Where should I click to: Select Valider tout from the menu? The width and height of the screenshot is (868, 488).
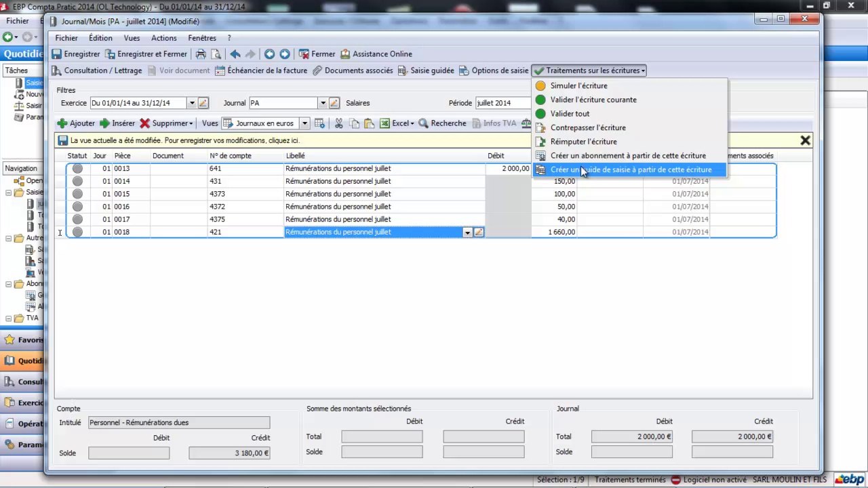pos(570,114)
